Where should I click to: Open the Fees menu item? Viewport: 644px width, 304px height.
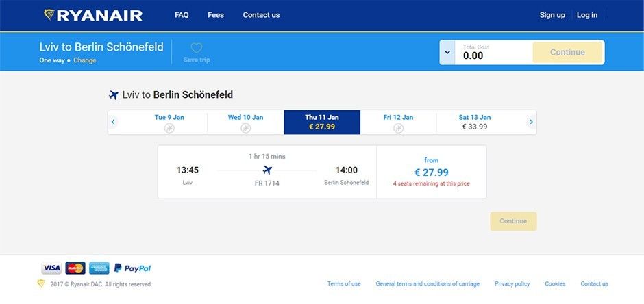pos(216,15)
